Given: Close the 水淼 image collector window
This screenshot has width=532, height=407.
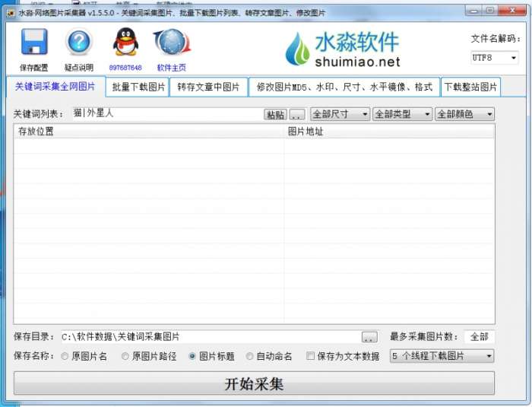Looking at the screenshot, I should coord(512,10).
